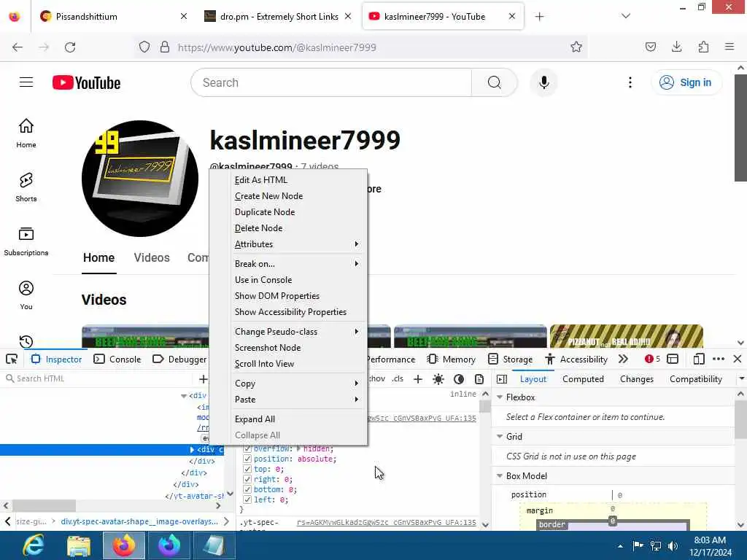Viewport: 747px width, 560px height.
Task: Toggle Responsive Design Mode icon
Action: tap(698, 359)
